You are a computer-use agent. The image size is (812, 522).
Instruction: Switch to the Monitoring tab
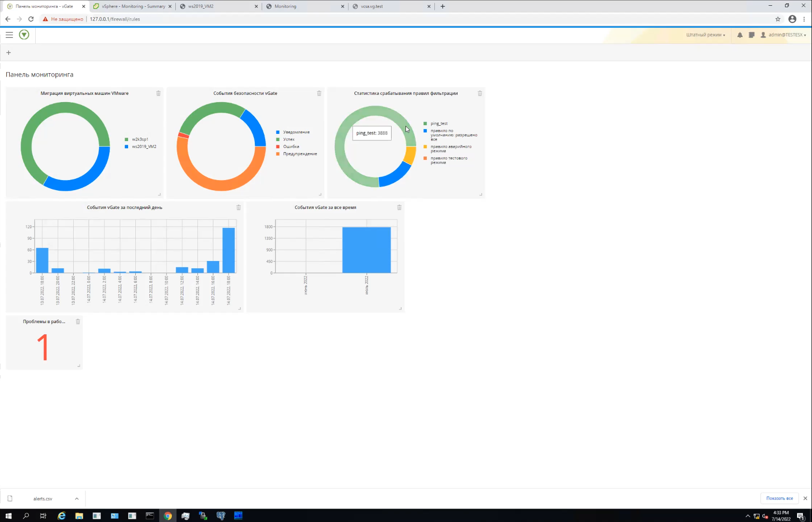[304, 6]
